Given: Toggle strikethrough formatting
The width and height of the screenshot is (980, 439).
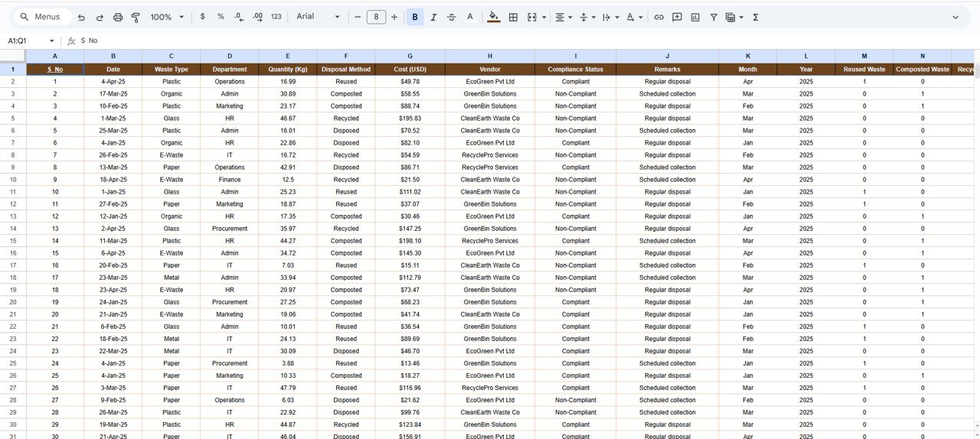Looking at the screenshot, I should click(452, 17).
